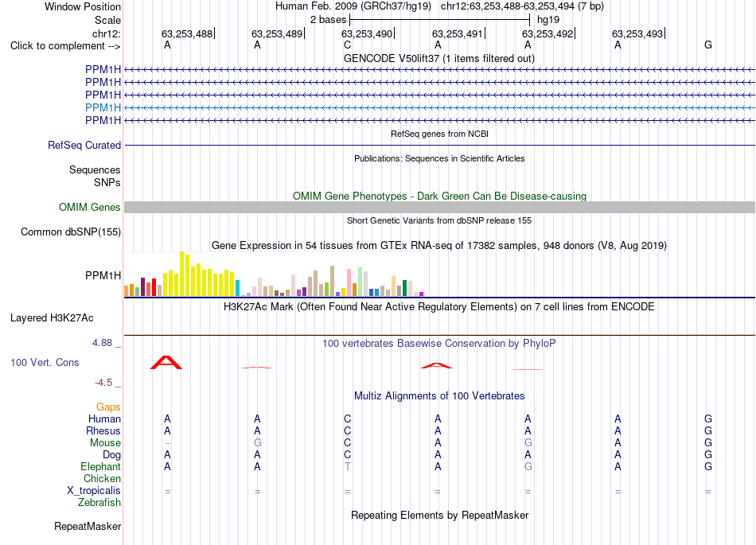This screenshot has width=756, height=545.
Task: Click the dash gap in the Mouse row
Action: (x=167, y=443)
